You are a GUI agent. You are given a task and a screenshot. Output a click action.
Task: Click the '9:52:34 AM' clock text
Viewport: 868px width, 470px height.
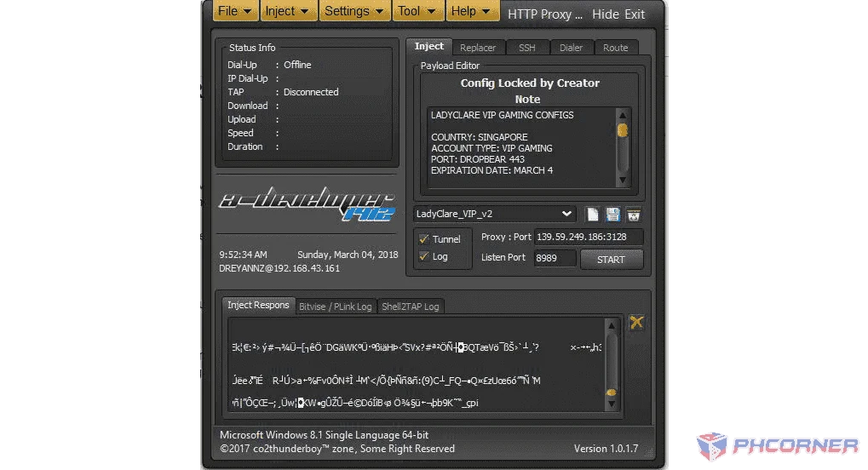coord(243,255)
